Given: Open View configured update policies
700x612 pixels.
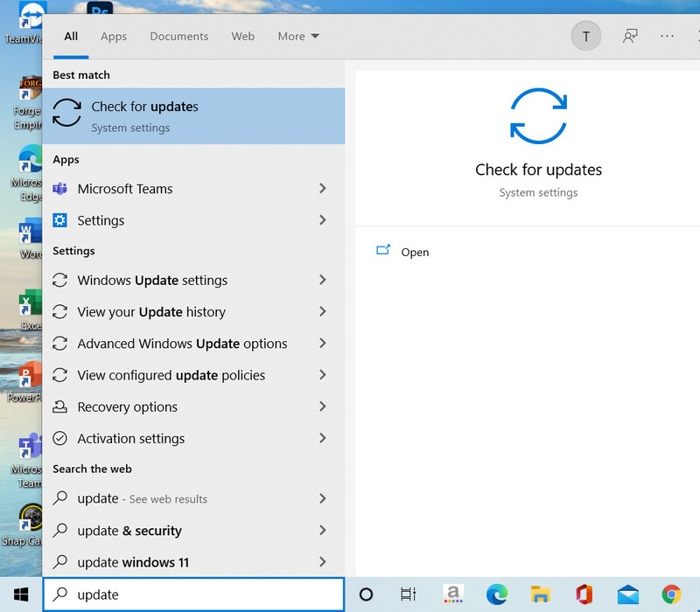Looking at the screenshot, I should click(193, 375).
